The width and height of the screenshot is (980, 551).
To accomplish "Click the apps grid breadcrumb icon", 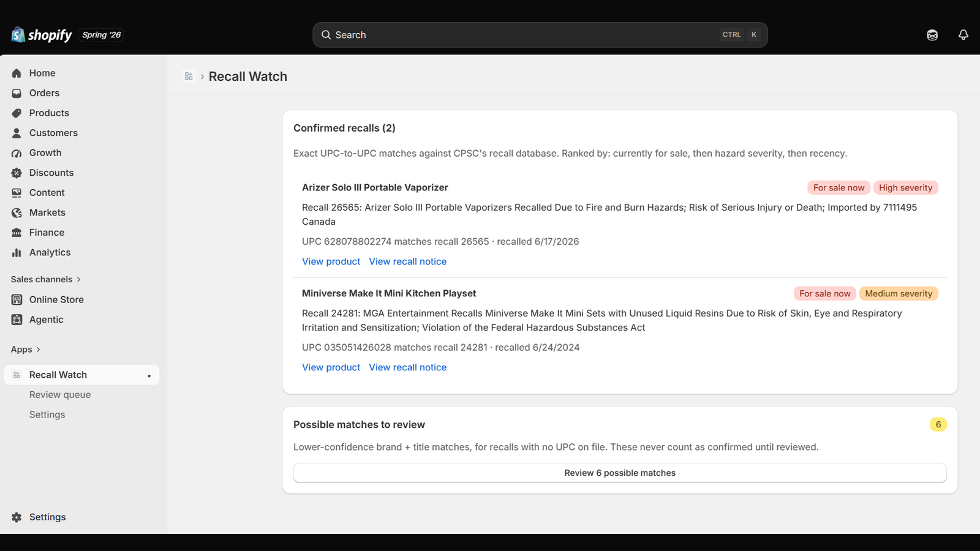I will pos(189,77).
